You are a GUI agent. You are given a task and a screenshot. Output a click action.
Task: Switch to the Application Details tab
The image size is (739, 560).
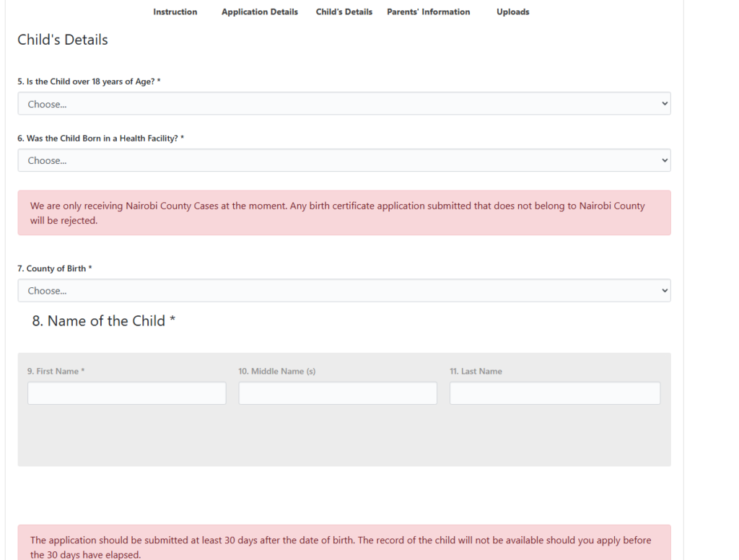coord(259,12)
